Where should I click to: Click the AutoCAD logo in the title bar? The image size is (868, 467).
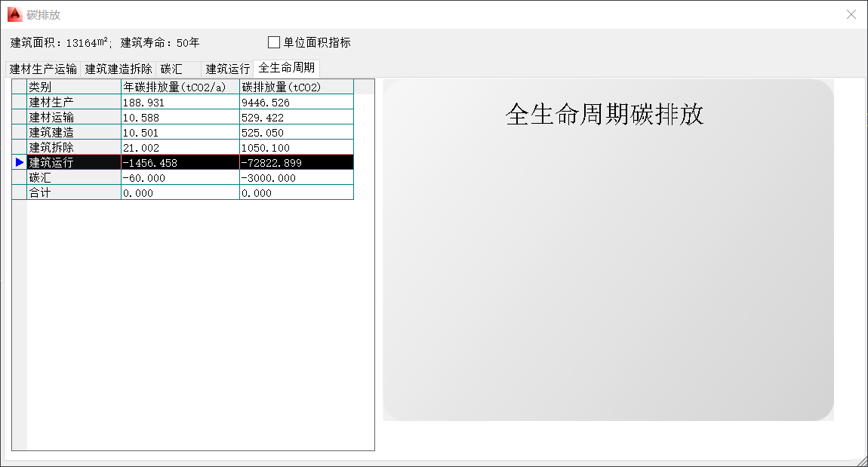coord(14,14)
